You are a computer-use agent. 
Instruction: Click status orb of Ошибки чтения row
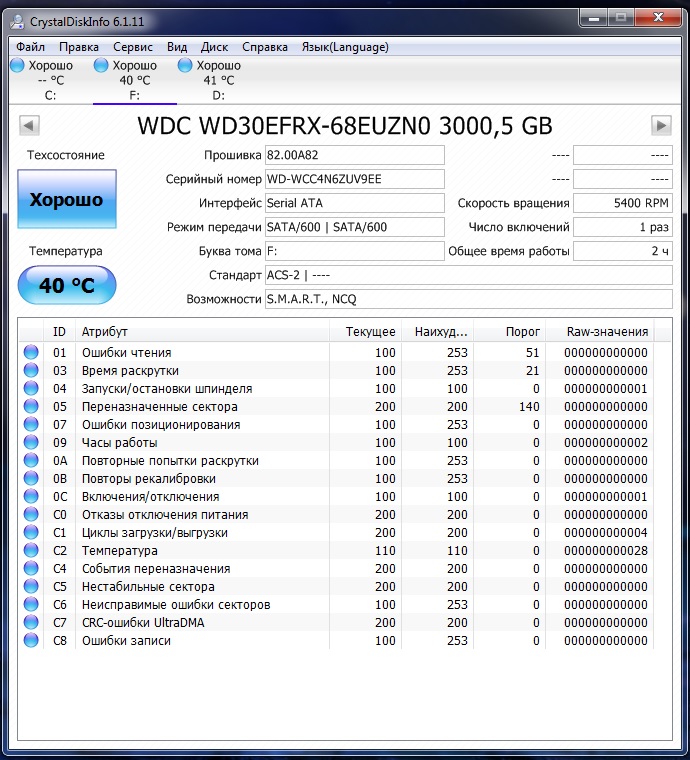31,352
